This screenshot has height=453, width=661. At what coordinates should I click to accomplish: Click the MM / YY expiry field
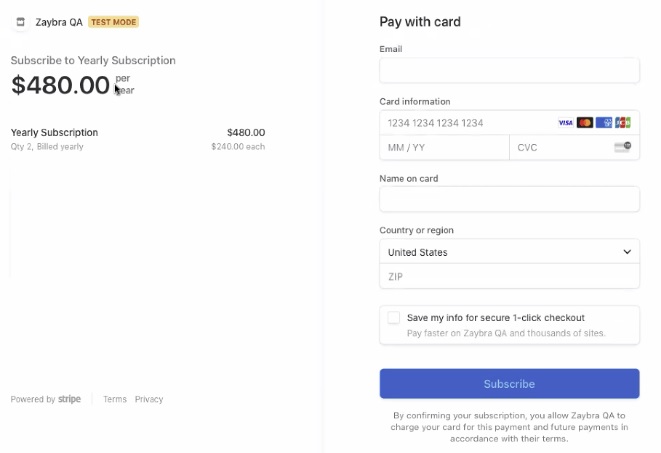coord(444,147)
